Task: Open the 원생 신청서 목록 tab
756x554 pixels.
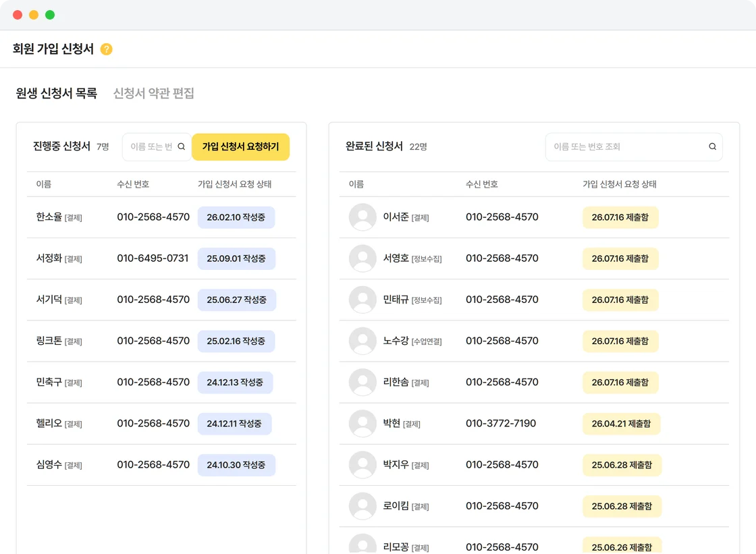Action: coord(57,93)
